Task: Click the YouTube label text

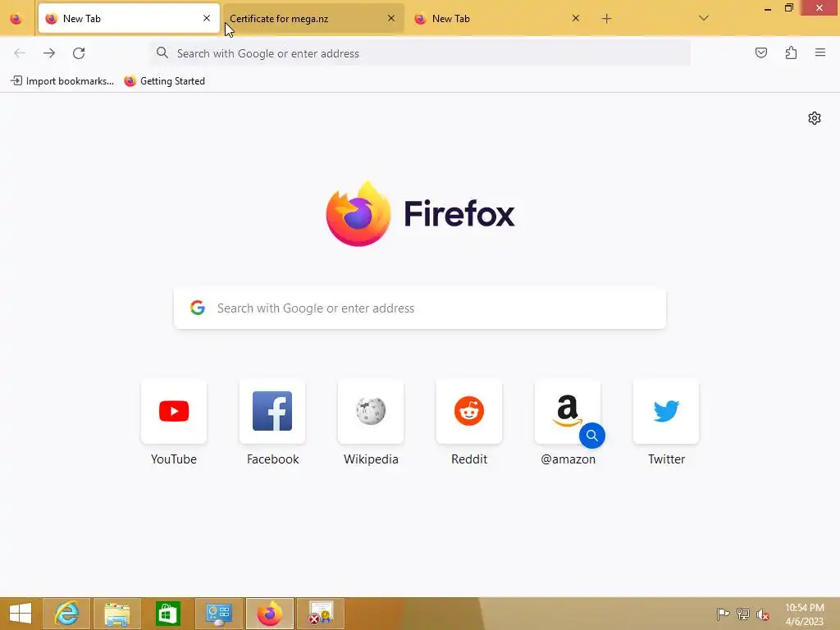Action: point(174,459)
